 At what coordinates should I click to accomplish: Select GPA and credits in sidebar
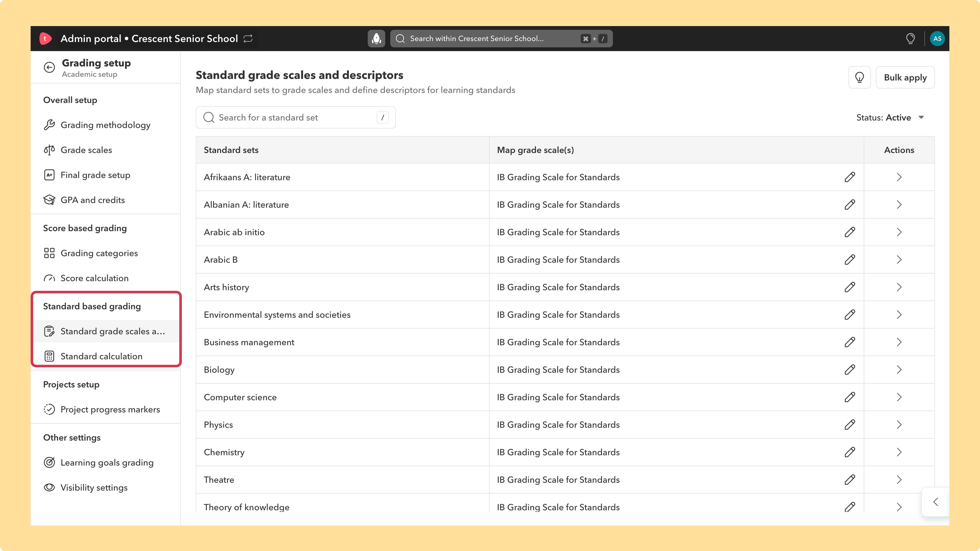[105, 200]
